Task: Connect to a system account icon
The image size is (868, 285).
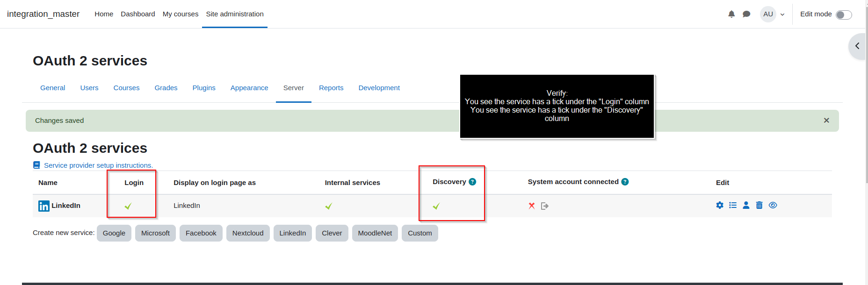Action: (545, 206)
